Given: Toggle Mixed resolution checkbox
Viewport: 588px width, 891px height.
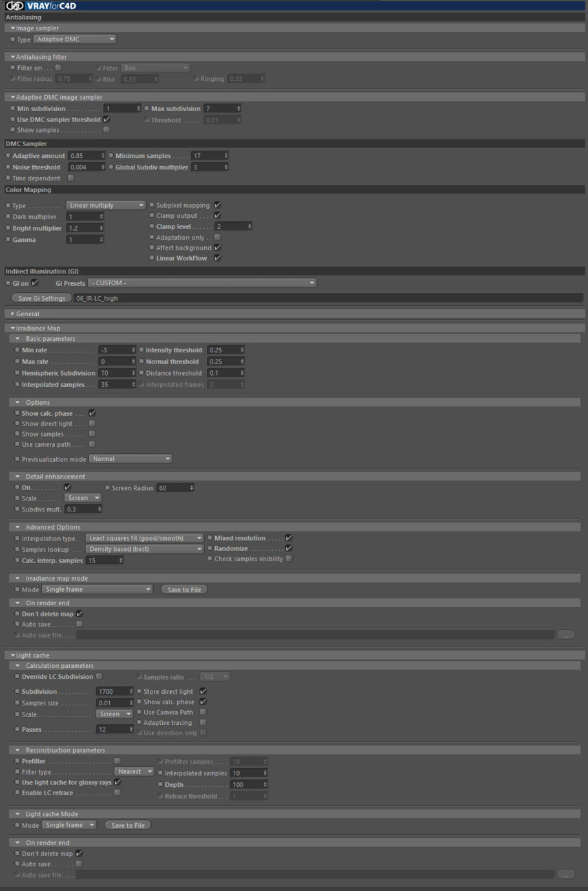Looking at the screenshot, I should click(x=289, y=538).
